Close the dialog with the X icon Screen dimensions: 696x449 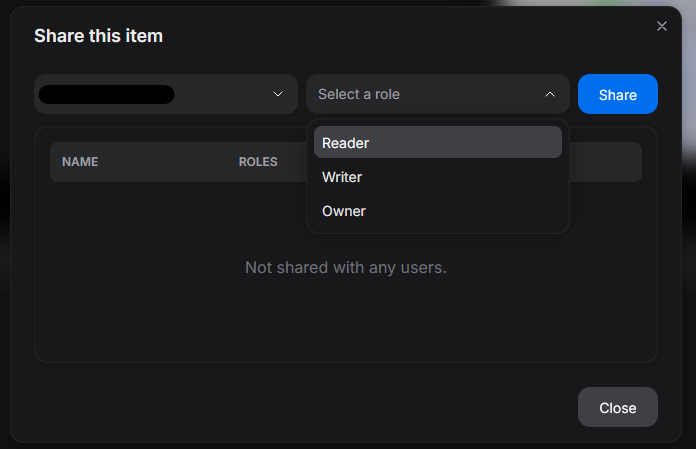tap(661, 27)
